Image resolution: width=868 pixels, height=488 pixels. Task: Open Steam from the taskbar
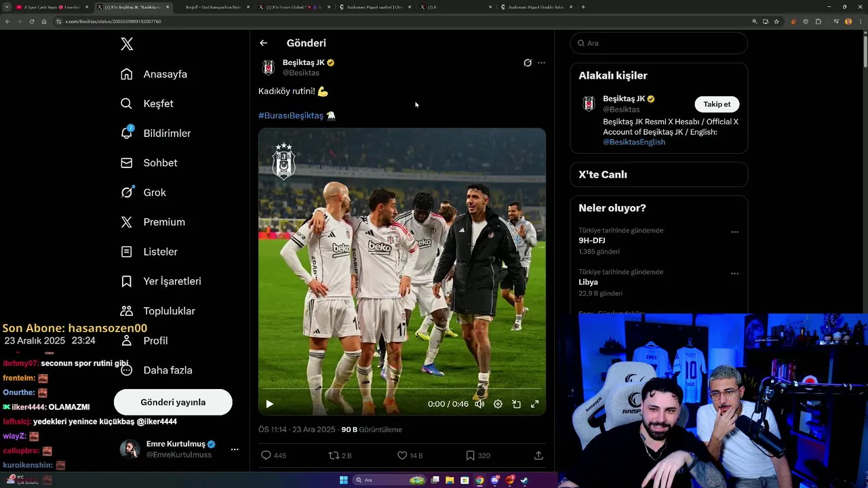(525, 481)
